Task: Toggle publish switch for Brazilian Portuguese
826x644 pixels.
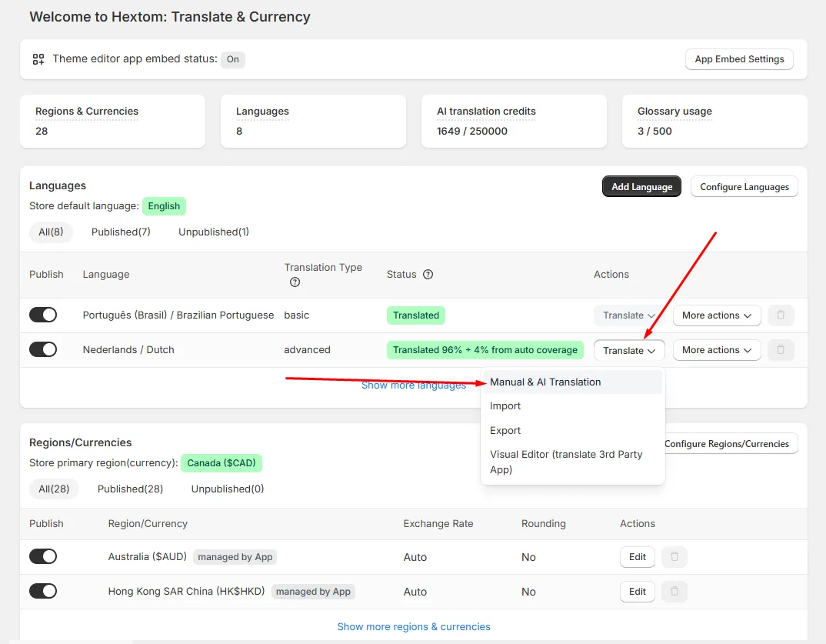Action: pyautogui.click(x=42, y=315)
